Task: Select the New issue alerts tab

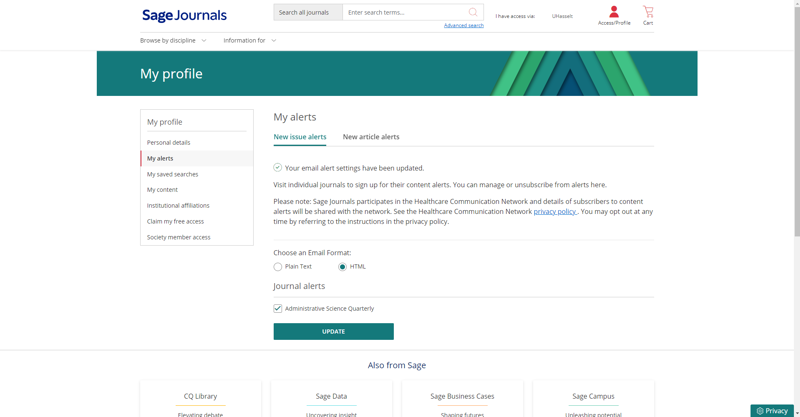Action: [300, 137]
